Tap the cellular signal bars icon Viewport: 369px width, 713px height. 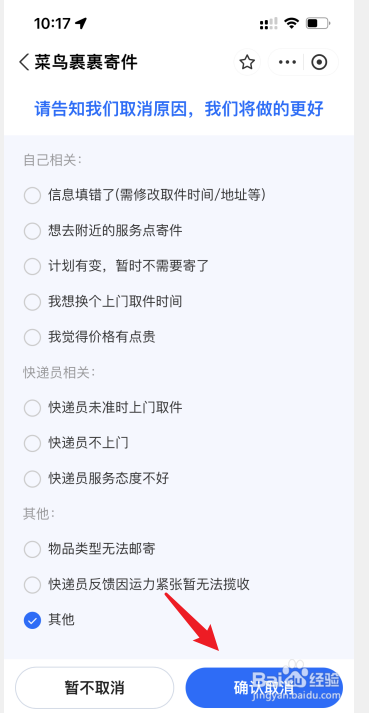(268, 24)
